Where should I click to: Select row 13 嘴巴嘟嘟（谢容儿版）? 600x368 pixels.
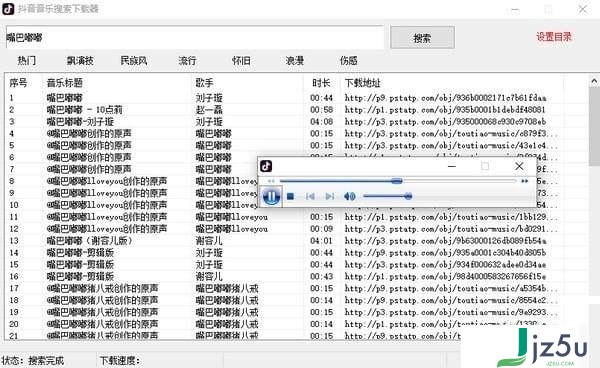pos(89,241)
